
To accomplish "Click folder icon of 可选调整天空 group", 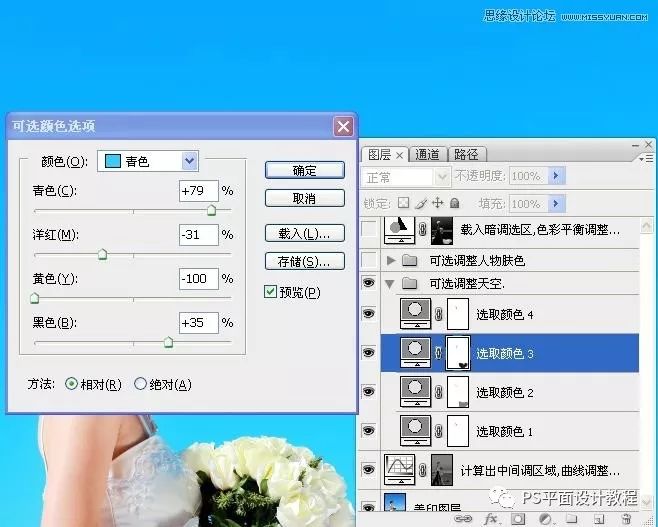I will pos(409,284).
